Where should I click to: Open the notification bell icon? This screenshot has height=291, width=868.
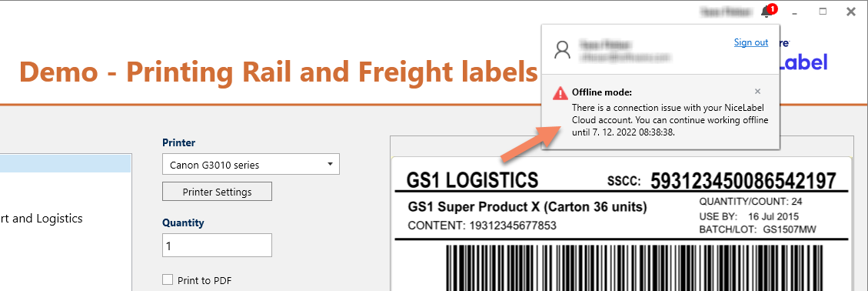coord(767,11)
